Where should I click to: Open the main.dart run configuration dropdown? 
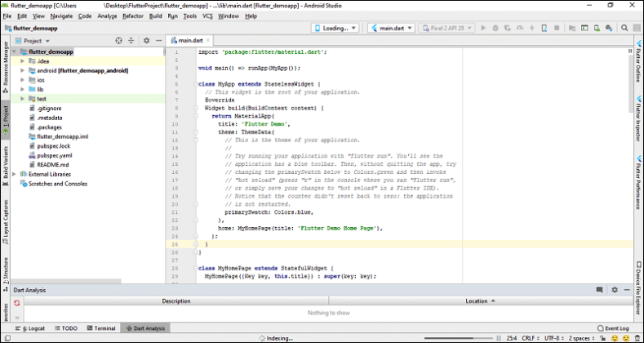coord(391,28)
